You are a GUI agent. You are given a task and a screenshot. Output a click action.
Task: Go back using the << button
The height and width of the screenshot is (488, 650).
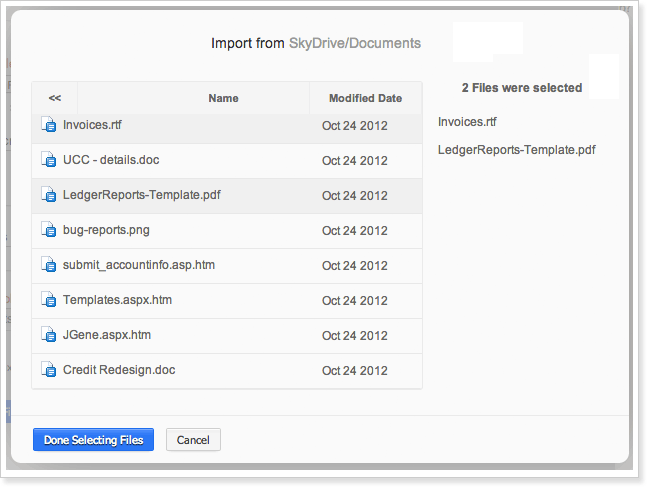pos(55,98)
